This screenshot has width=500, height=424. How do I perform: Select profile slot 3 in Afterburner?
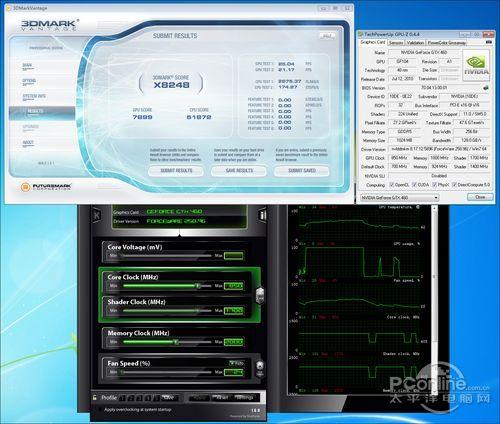140,398
